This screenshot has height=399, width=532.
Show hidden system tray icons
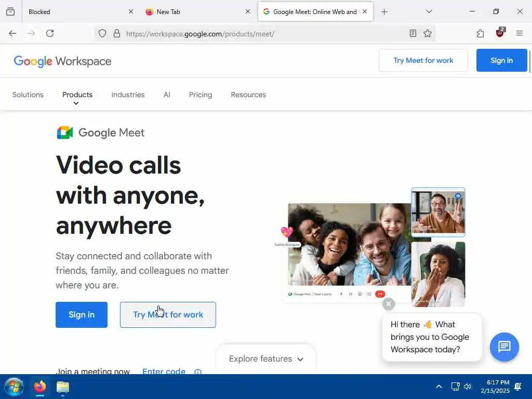click(438, 387)
